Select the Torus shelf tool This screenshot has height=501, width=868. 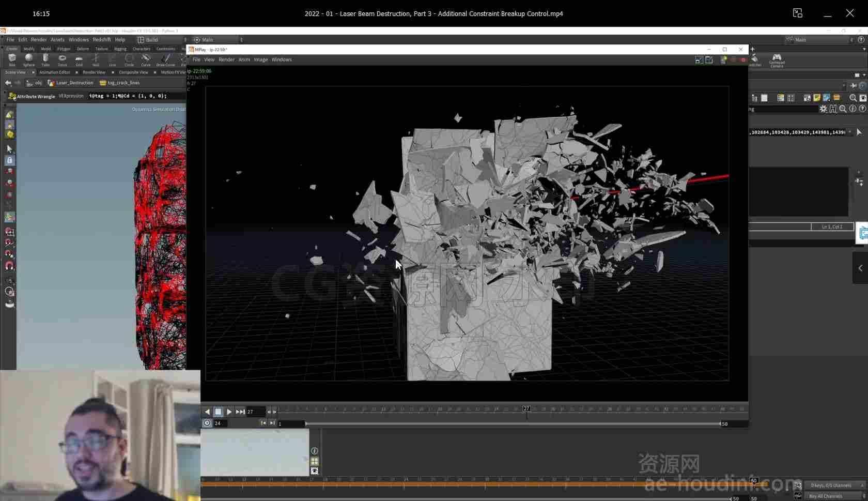[63, 59]
